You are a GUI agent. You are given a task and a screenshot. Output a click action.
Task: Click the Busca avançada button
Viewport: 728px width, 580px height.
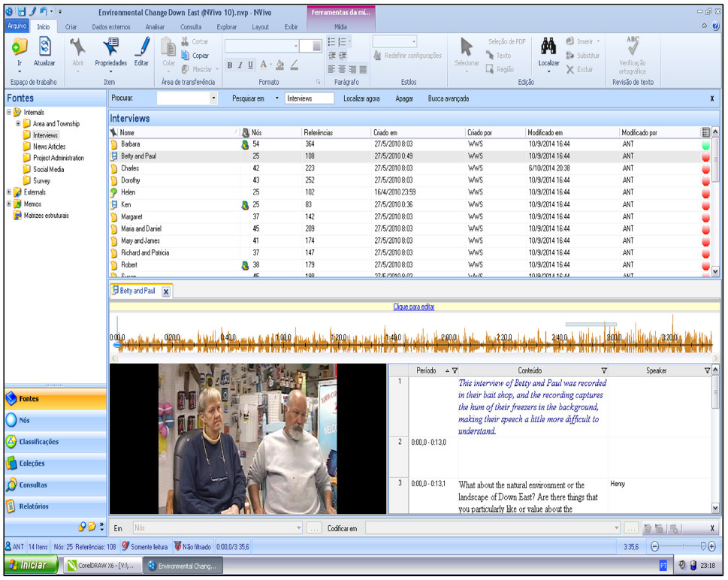coord(448,98)
